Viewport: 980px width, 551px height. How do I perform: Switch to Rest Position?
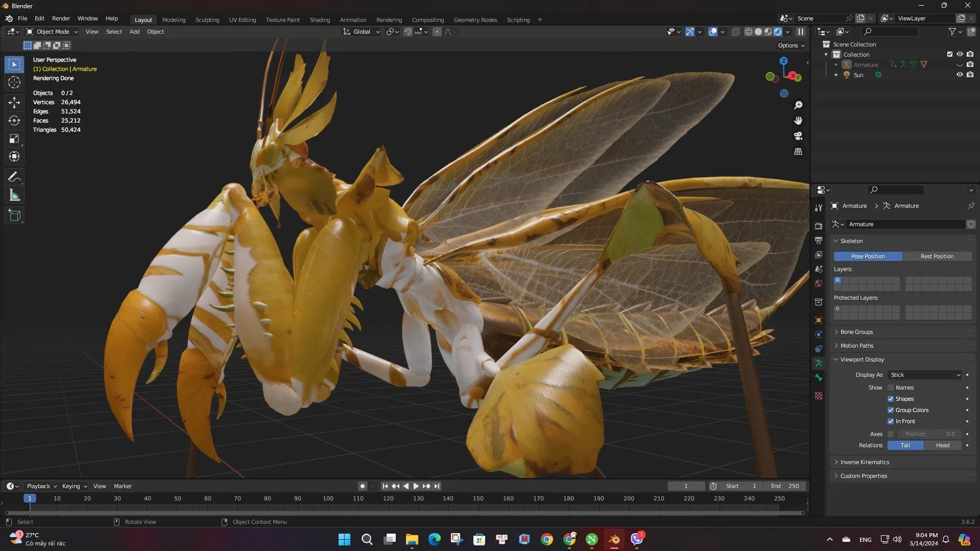pyautogui.click(x=937, y=256)
